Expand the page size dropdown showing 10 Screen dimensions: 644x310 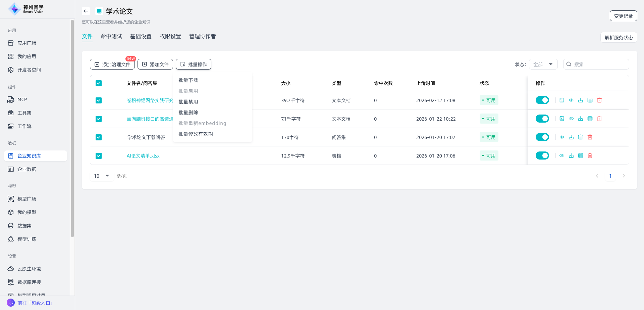tap(102, 176)
